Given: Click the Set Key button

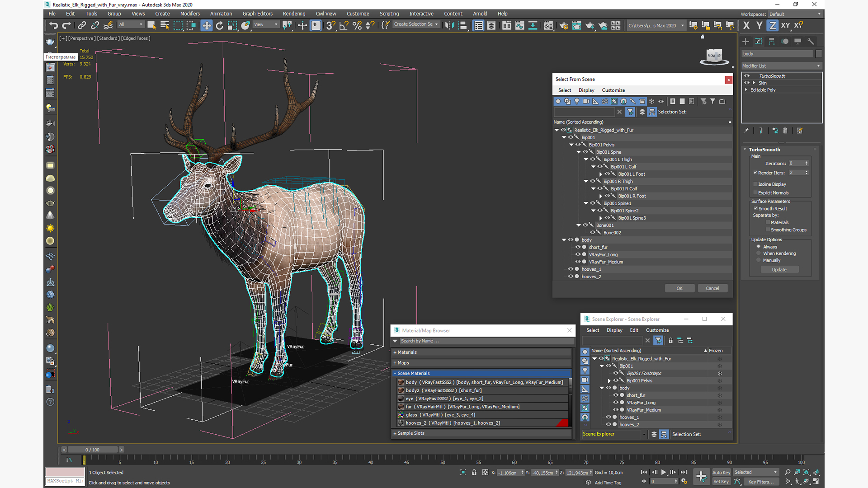Looking at the screenshot, I should [x=721, y=482].
